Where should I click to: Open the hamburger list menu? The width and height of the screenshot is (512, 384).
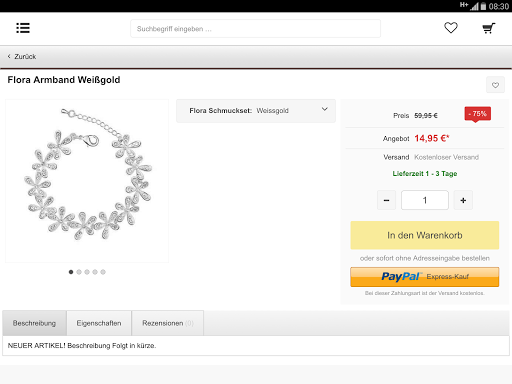[x=23, y=28]
